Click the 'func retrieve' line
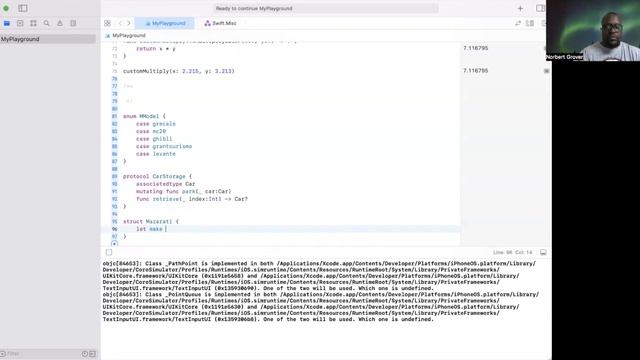 pyautogui.click(x=192, y=199)
